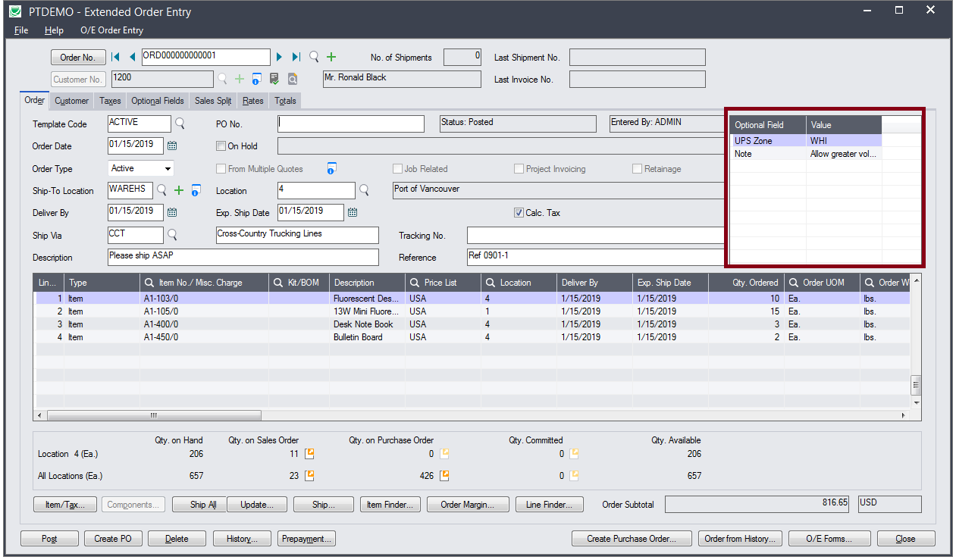Screen dimensions: 956x560
Task: Click the Prepayment... button
Action: (306, 539)
